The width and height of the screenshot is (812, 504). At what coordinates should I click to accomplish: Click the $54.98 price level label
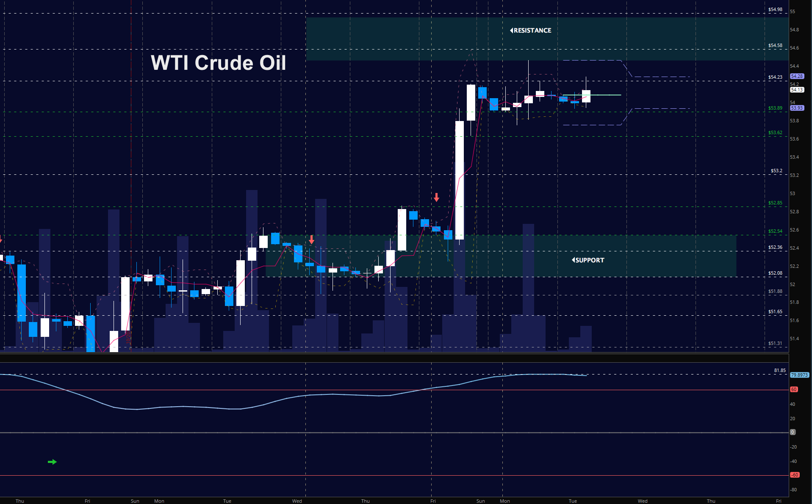(775, 9)
